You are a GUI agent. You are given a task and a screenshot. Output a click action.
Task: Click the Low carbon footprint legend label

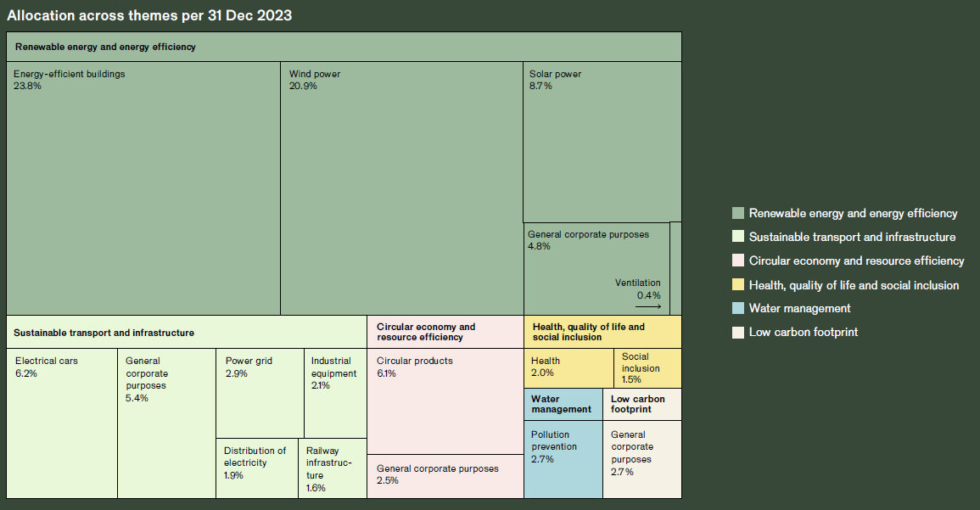tap(803, 333)
